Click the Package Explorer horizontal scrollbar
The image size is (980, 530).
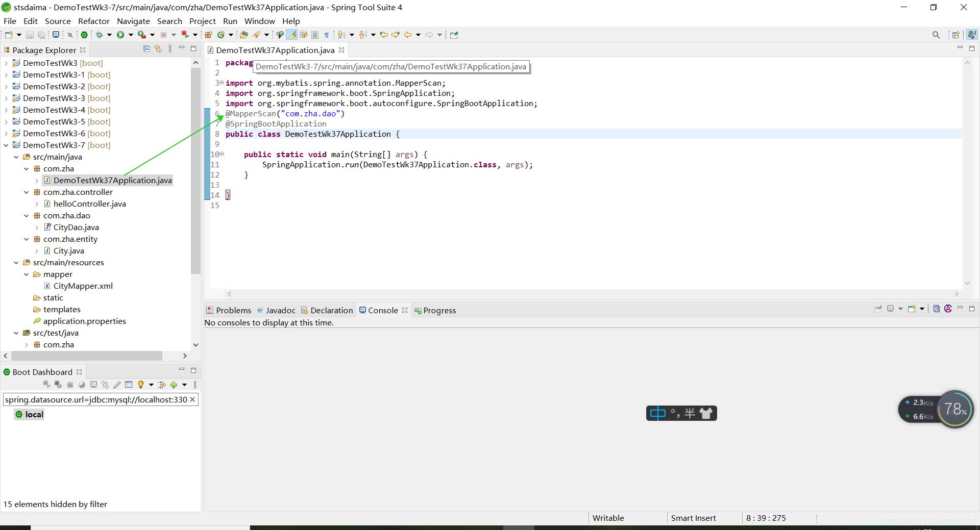[87, 356]
